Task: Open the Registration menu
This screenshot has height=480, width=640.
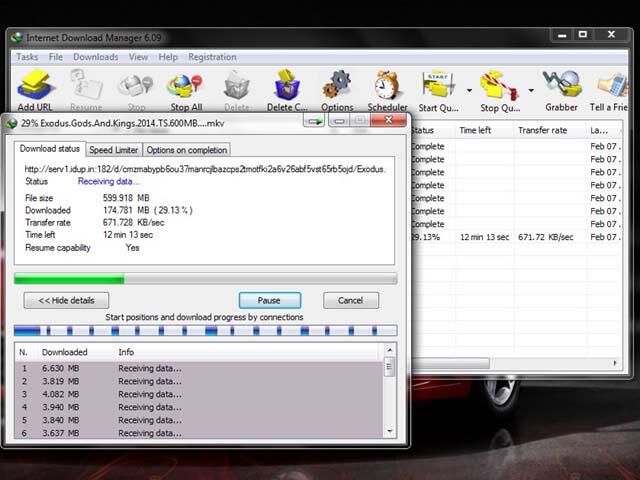Action: (x=212, y=57)
